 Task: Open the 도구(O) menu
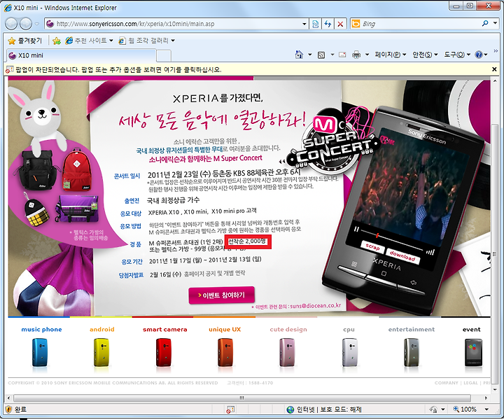click(x=457, y=55)
